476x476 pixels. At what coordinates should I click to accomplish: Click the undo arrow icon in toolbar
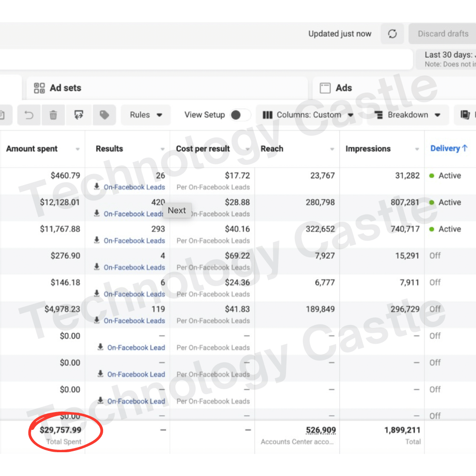click(x=29, y=115)
